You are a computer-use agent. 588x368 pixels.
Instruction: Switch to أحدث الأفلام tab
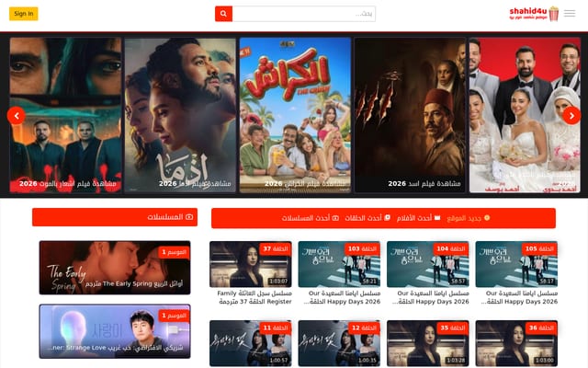(x=418, y=218)
